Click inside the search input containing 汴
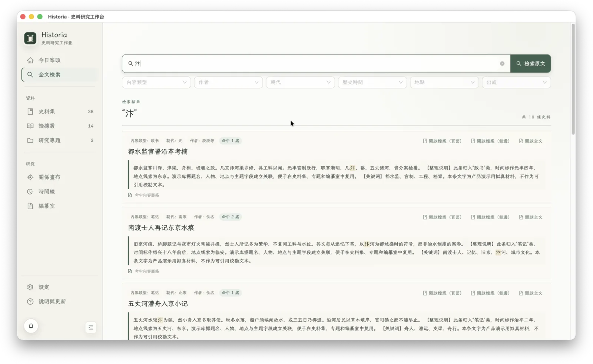This screenshot has height=364, width=593. [x=316, y=64]
